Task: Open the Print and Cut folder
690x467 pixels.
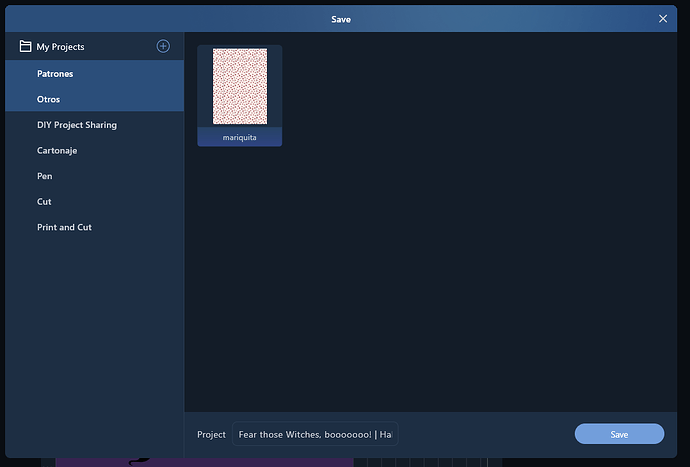Action: coord(64,227)
